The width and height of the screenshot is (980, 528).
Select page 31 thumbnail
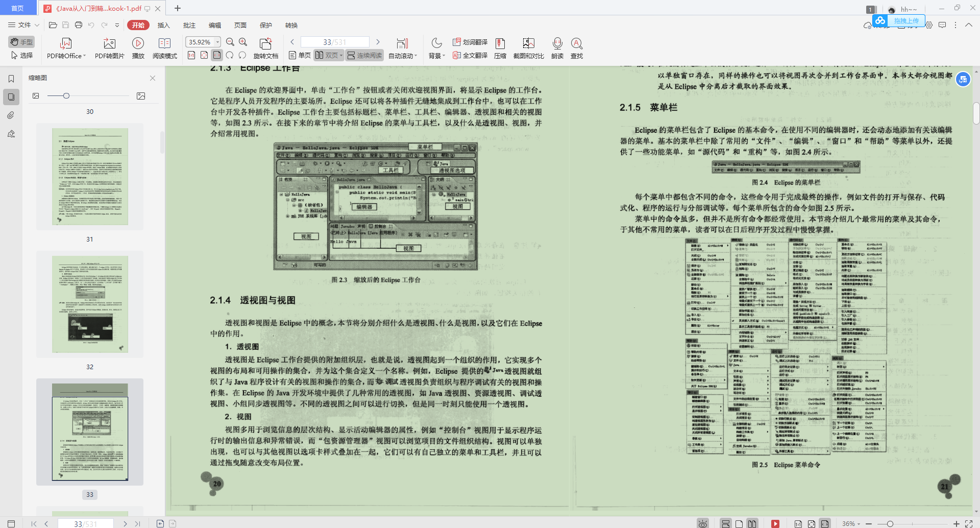90,177
